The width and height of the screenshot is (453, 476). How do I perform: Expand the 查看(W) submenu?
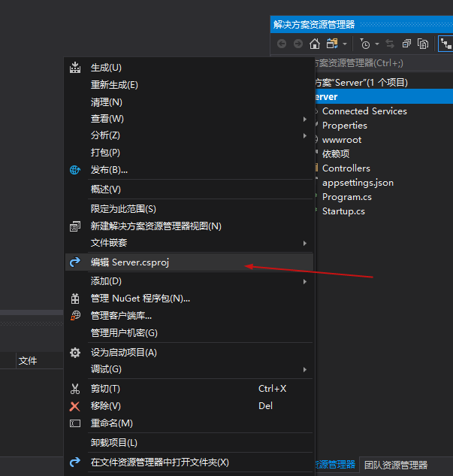pos(189,119)
